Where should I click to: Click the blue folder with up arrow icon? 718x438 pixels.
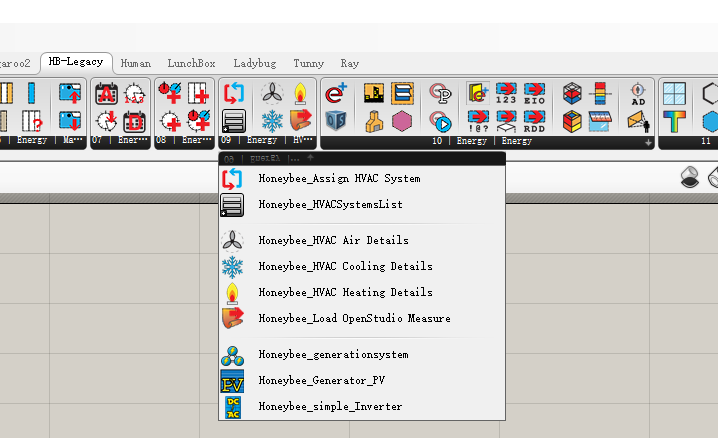click(x=70, y=94)
